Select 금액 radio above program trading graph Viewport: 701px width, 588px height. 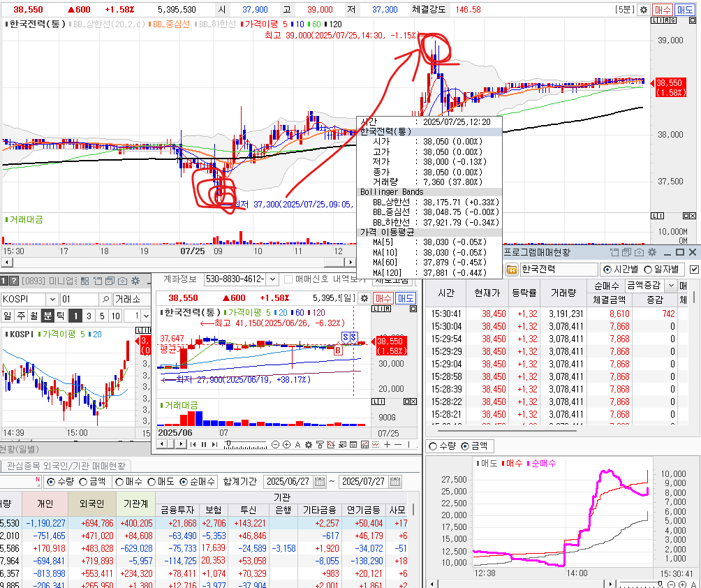tap(465, 446)
